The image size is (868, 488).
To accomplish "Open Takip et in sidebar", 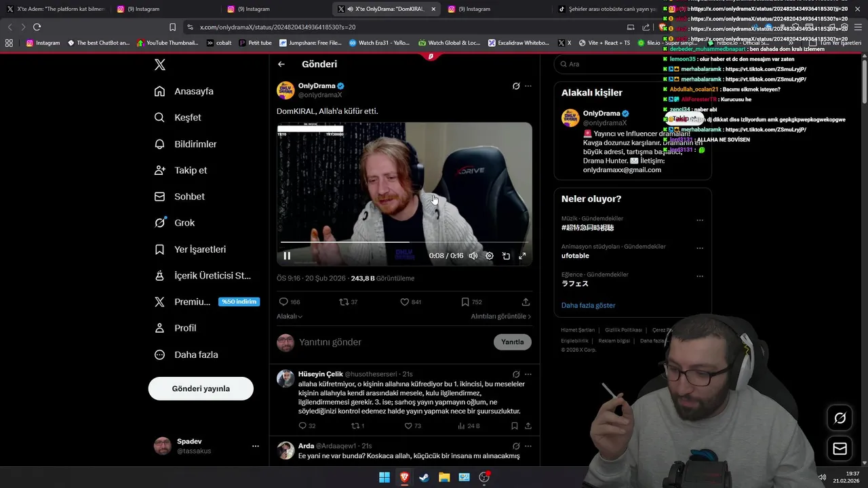I will 180,170.
